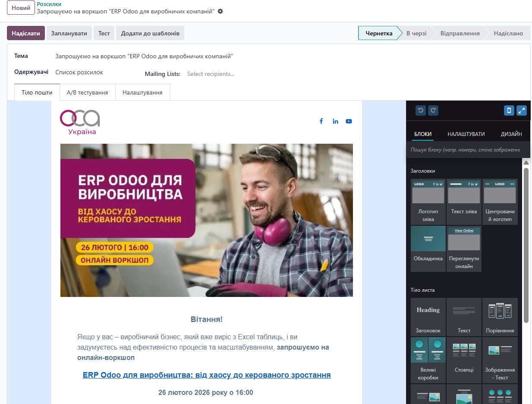Image resolution: width=532 pixels, height=404 pixels.
Task: Toggle mobile preview icon
Action: tap(509, 110)
